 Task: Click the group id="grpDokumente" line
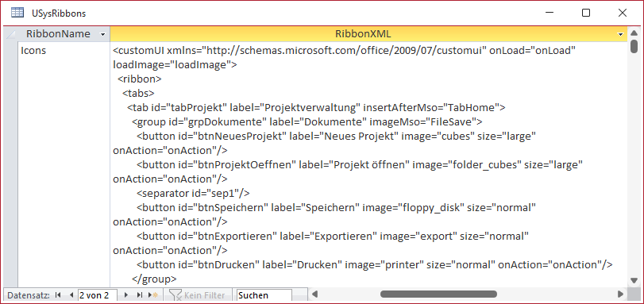tap(307, 121)
